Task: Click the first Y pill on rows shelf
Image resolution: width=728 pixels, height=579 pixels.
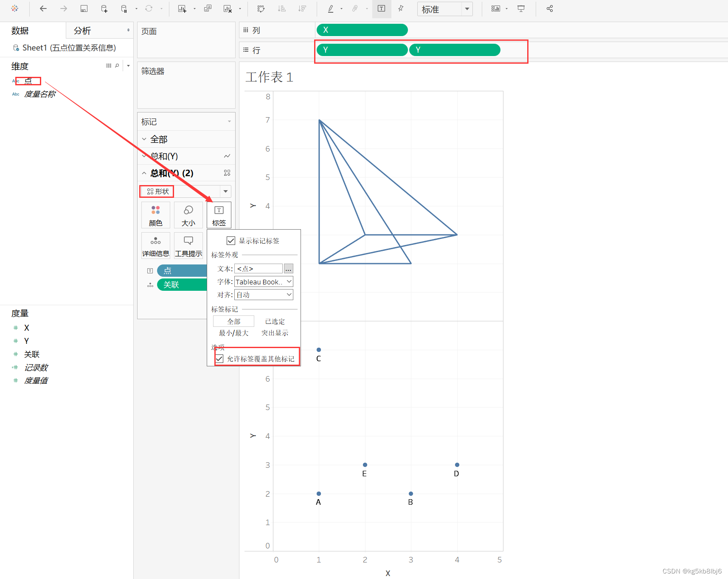Action: (x=362, y=50)
